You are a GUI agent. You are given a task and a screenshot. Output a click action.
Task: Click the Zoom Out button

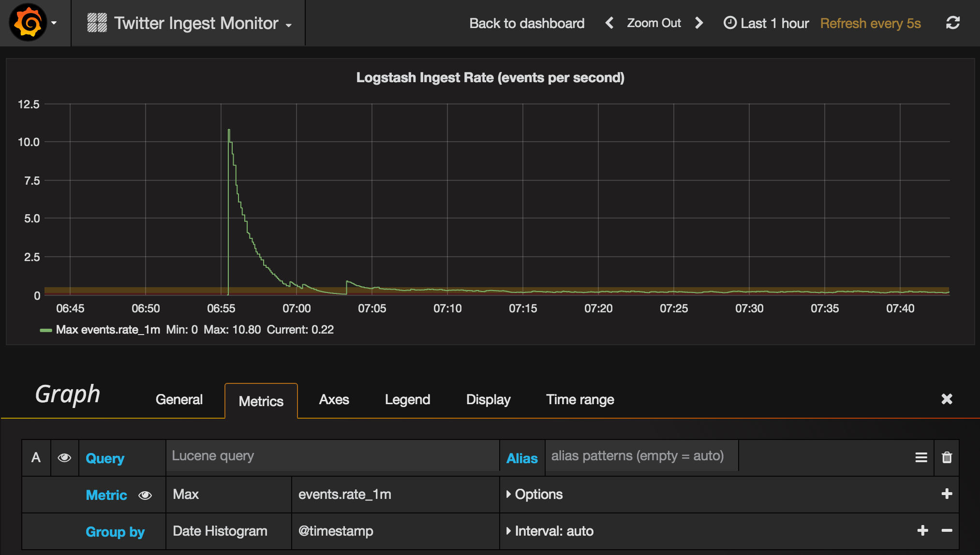click(652, 23)
